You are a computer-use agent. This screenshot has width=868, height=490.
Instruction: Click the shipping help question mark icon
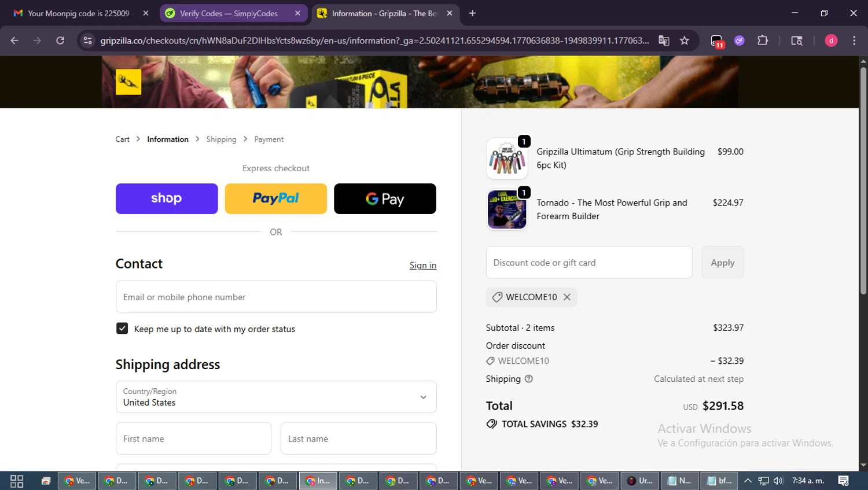tap(528, 379)
